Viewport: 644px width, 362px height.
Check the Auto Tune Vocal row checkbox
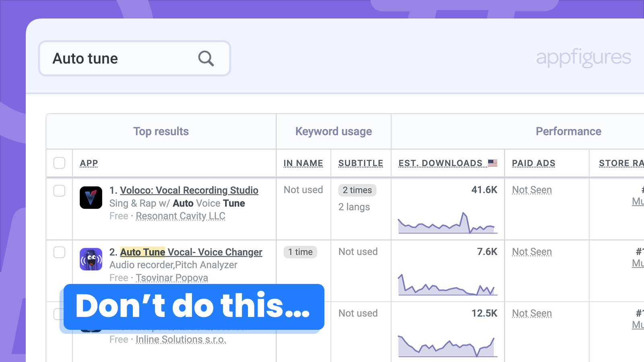coord(60,252)
